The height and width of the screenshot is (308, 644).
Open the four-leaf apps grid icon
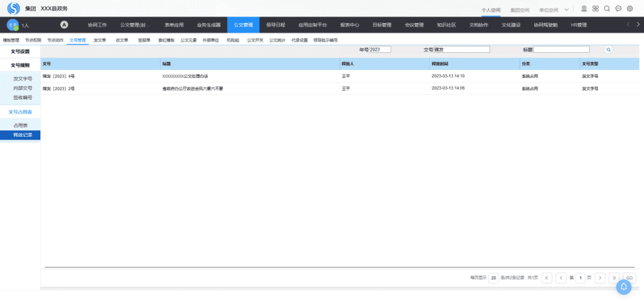tap(596, 9)
